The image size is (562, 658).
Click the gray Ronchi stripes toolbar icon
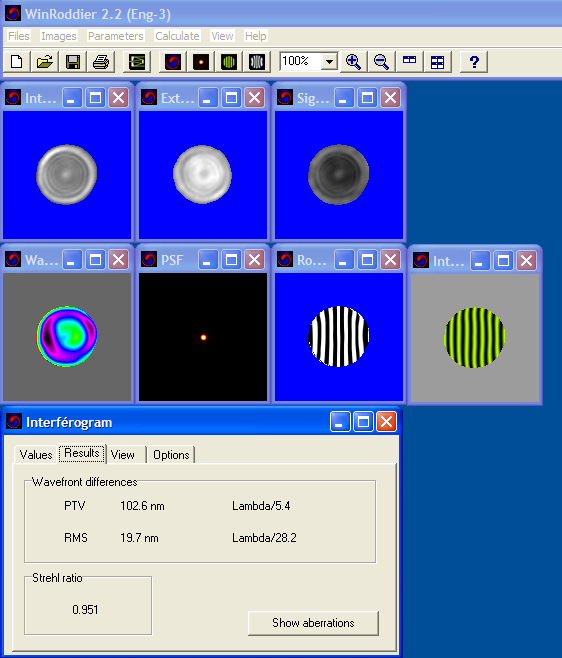point(257,62)
